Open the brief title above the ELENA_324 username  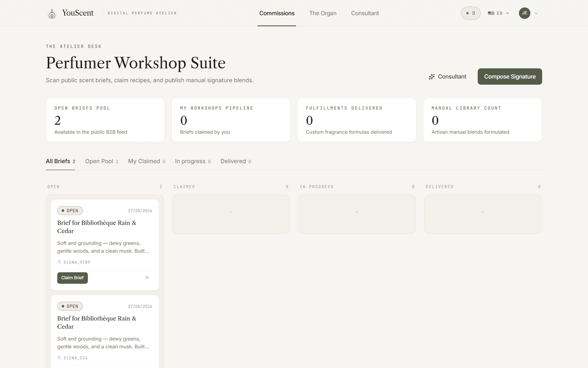point(97,322)
